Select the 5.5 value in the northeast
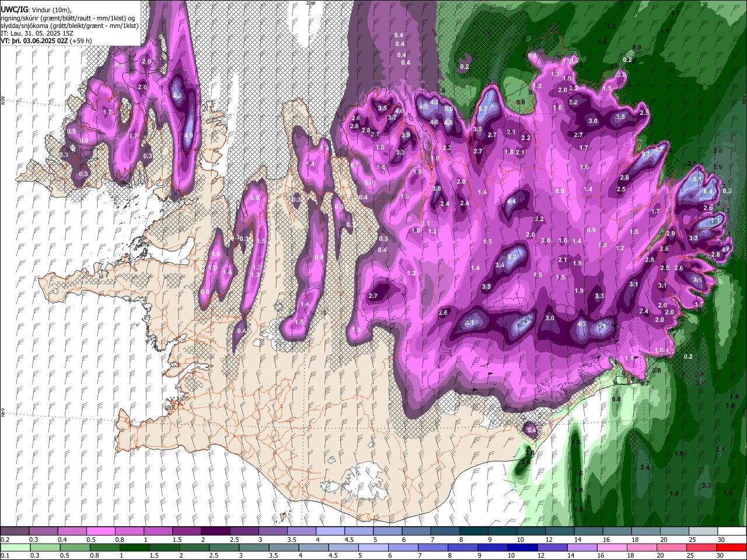The height and width of the screenshot is (560, 747). [645, 155]
